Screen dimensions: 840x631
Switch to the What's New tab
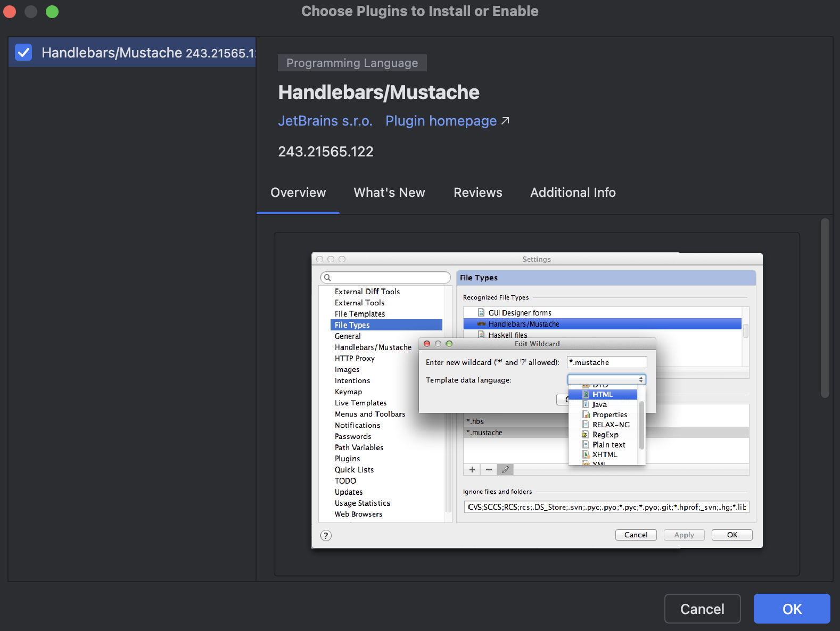pyautogui.click(x=390, y=193)
